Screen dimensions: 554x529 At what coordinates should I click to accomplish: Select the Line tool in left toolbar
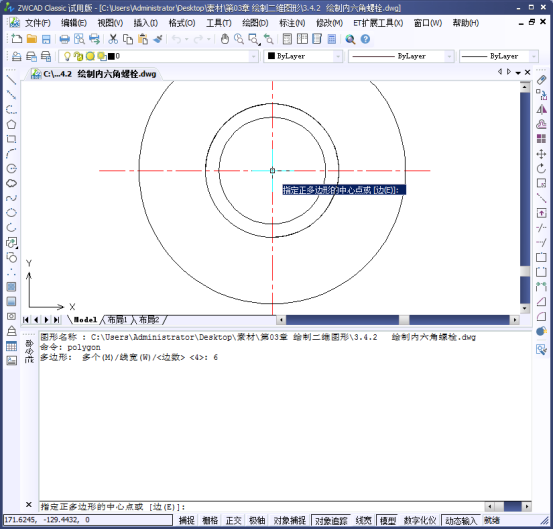click(x=11, y=80)
